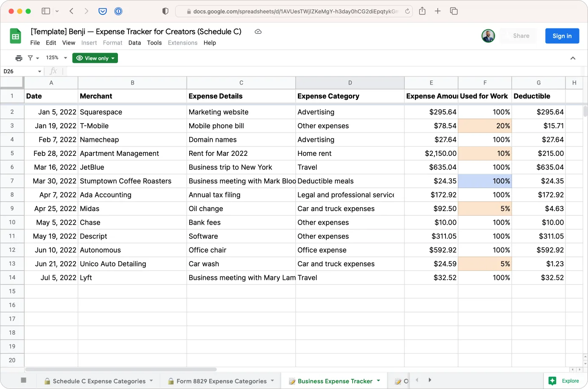Open the View only mode dropdown
Image resolution: width=588 pixels, height=389 pixels.
click(95, 58)
